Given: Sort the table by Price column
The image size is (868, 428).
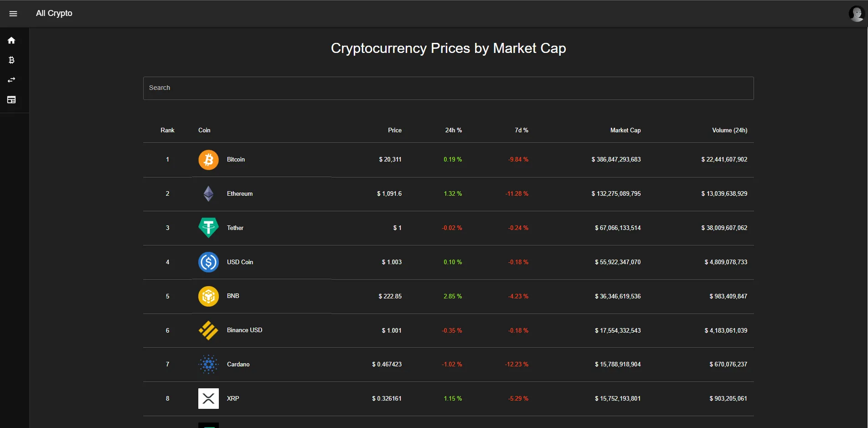Looking at the screenshot, I should (394, 130).
